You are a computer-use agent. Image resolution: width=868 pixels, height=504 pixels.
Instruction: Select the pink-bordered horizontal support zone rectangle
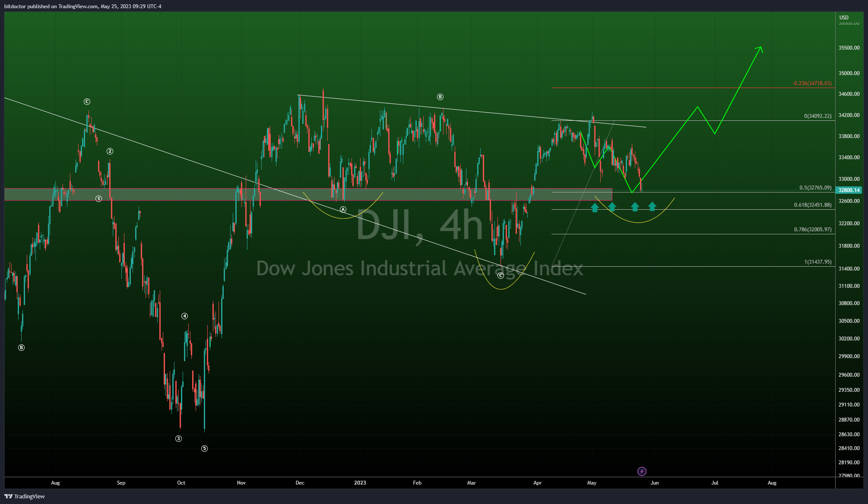pyautogui.click(x=308, y=194)
